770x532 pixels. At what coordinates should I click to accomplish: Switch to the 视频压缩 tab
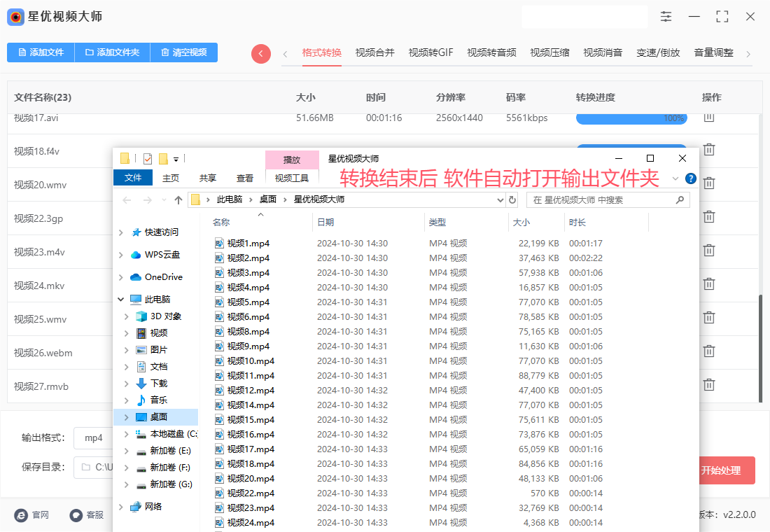549,52
